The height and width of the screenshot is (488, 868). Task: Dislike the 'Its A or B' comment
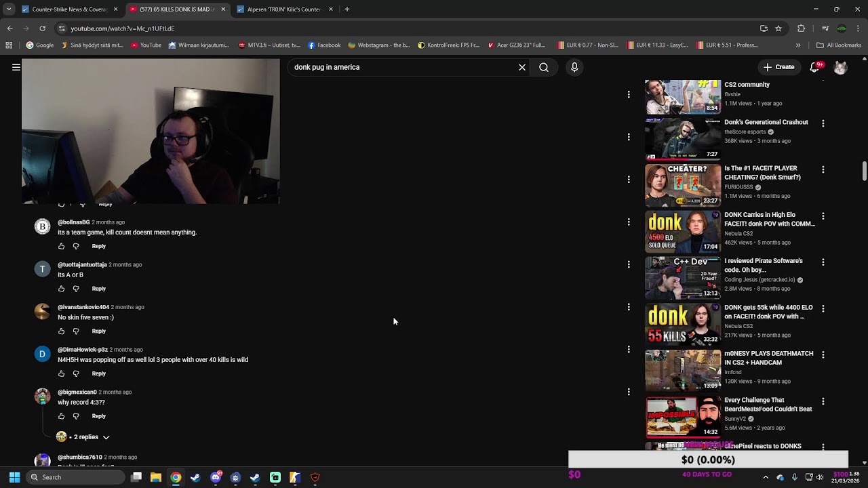(76, 289)
